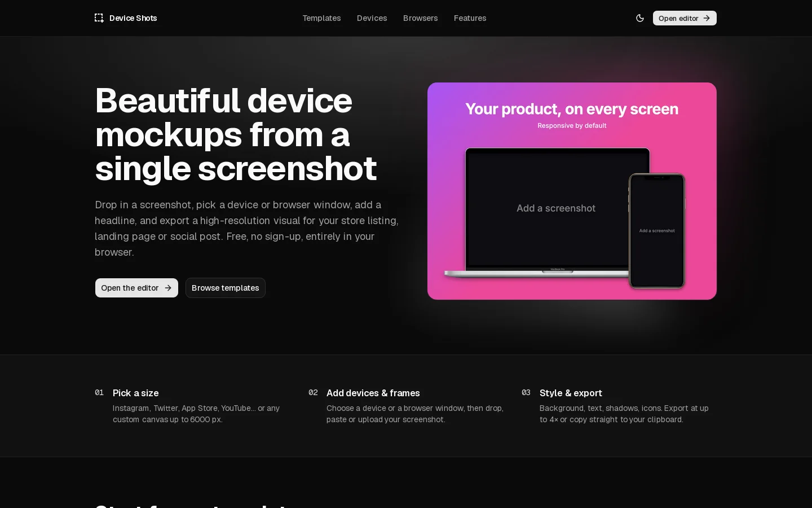Click the Beautiful device mockups main heading
812x508 pixels.
click(236, 134)
